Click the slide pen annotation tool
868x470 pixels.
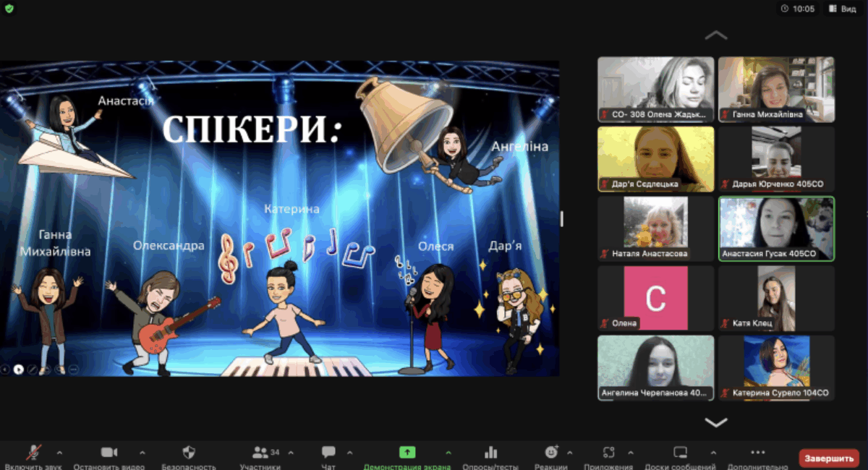32,369
